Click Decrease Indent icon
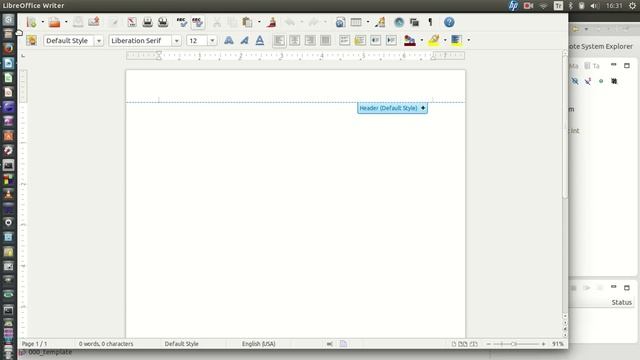Viewport: 640px width, 360px height. coord(376,40)
